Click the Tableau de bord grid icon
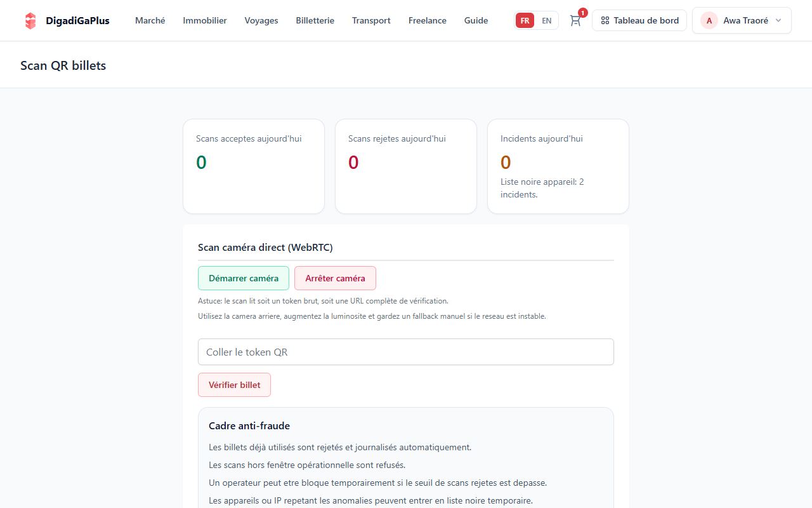 tap(605, 20)
